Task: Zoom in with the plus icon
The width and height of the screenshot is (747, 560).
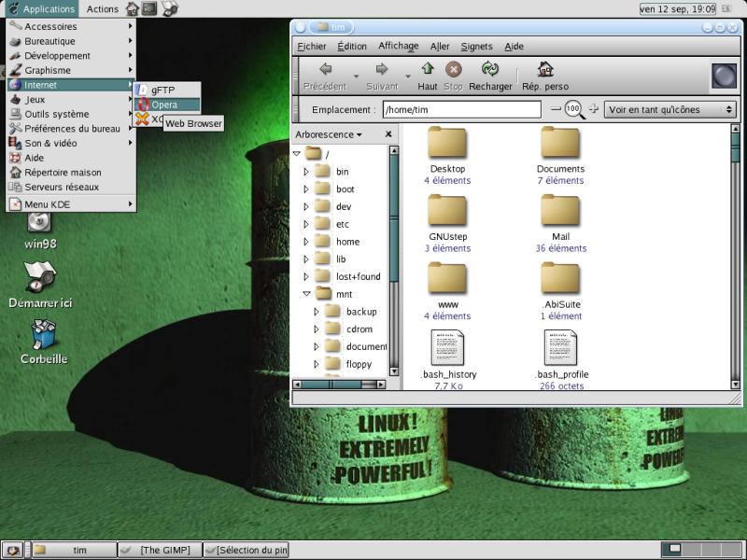Action: pos(593,109)
